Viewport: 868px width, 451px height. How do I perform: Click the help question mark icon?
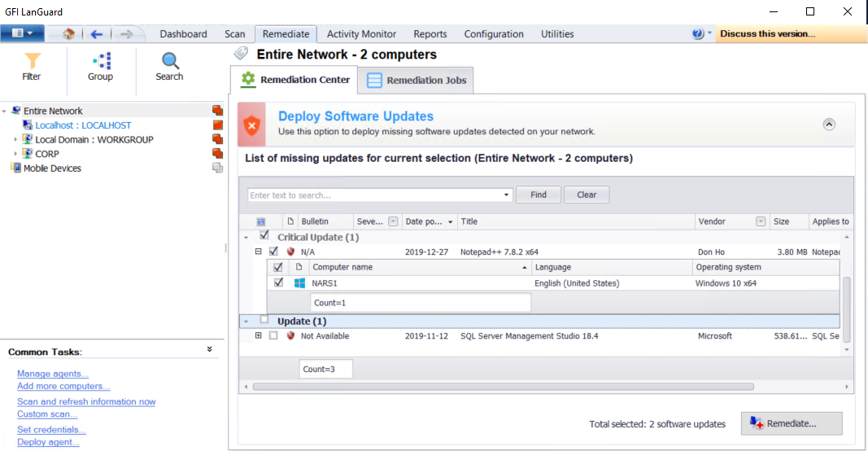pyautogui.click(x=697, y=34)
